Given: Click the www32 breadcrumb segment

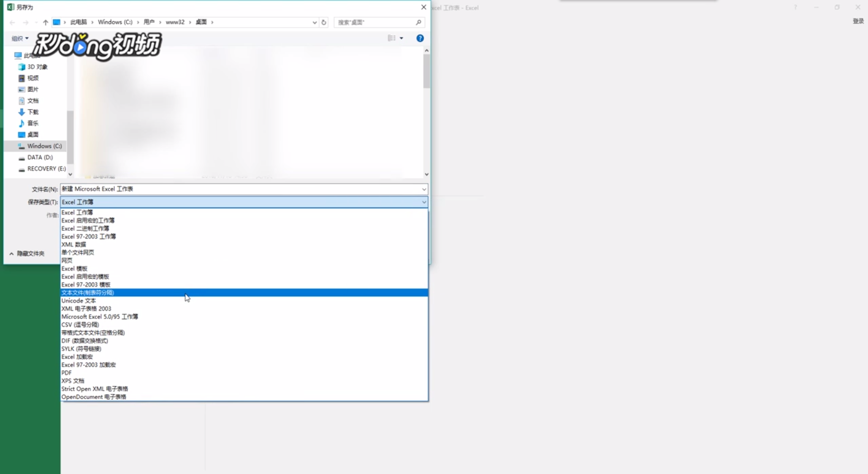Looking at the screenshot, I should [x=175, y=22].
